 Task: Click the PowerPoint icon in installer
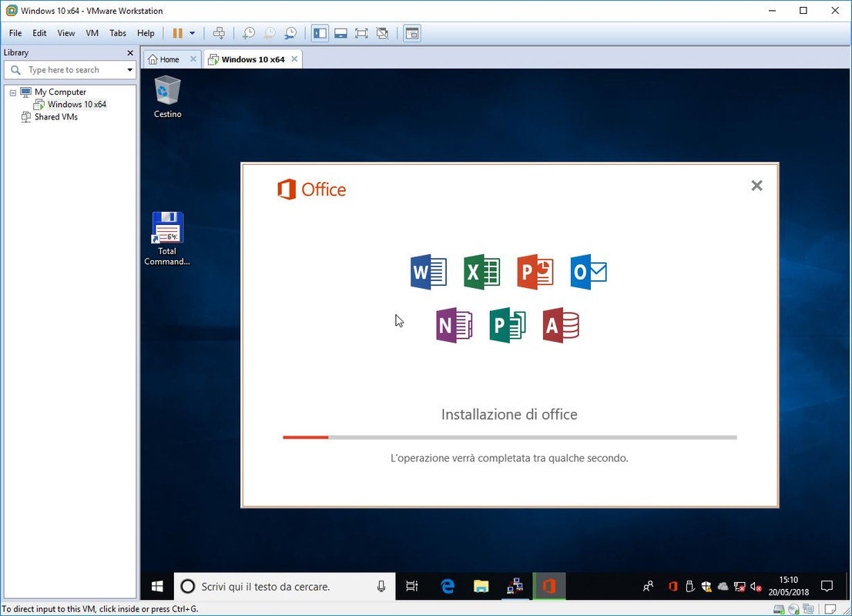click(x=535, y=272)
